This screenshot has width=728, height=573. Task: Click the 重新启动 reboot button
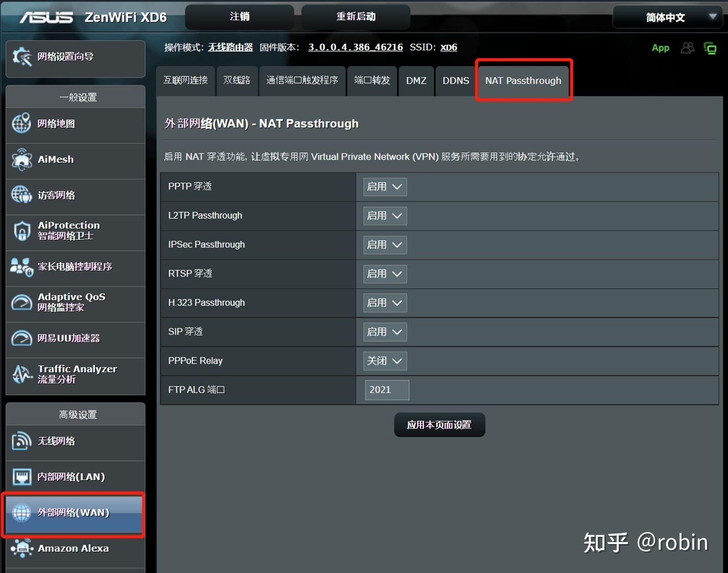pos(356,17)
